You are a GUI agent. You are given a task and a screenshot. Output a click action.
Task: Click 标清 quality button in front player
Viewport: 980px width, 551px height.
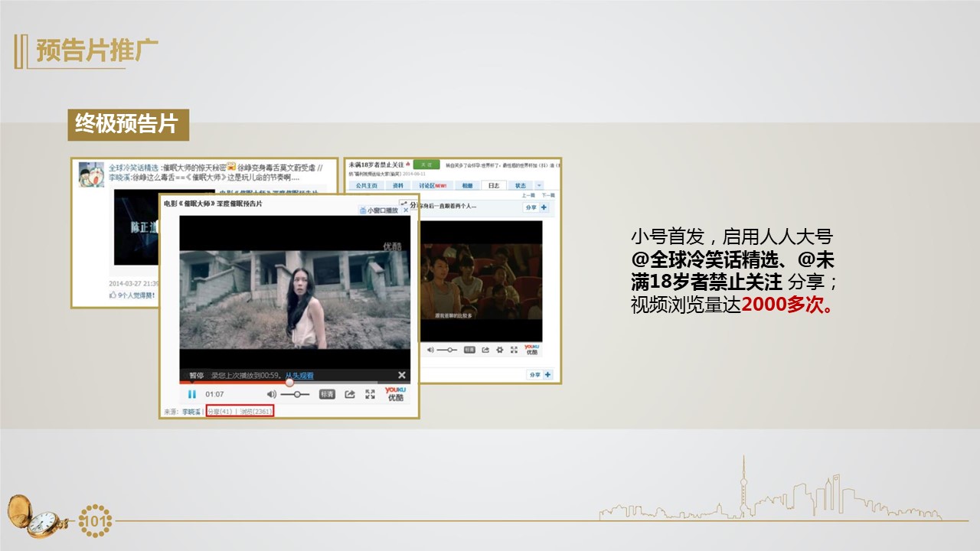coord(327,394)
